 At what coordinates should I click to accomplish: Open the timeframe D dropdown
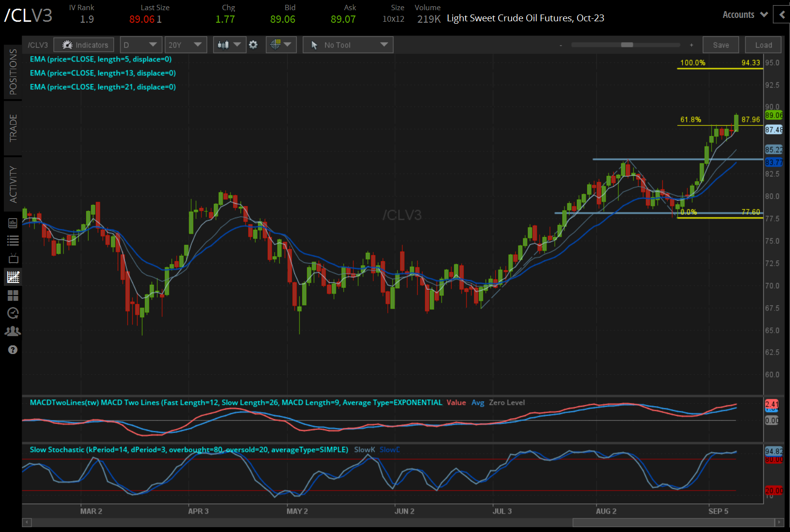(140, 44)
